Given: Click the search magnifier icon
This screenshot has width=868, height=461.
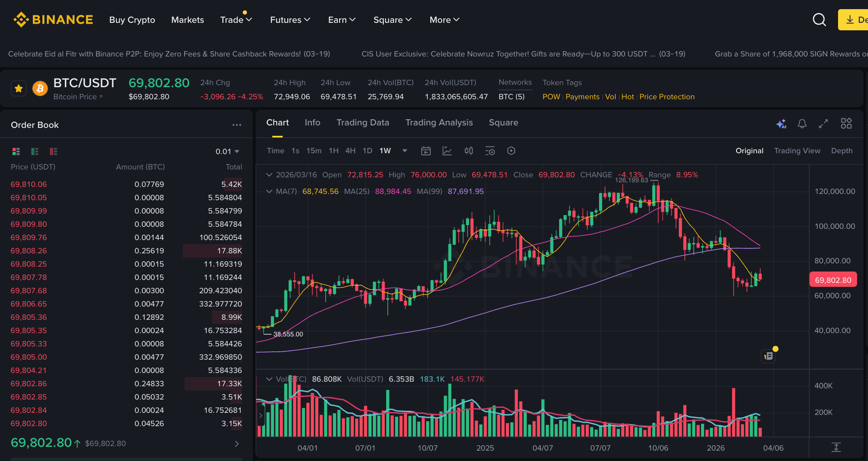Looking at the screenshot, I should (819, 20).
